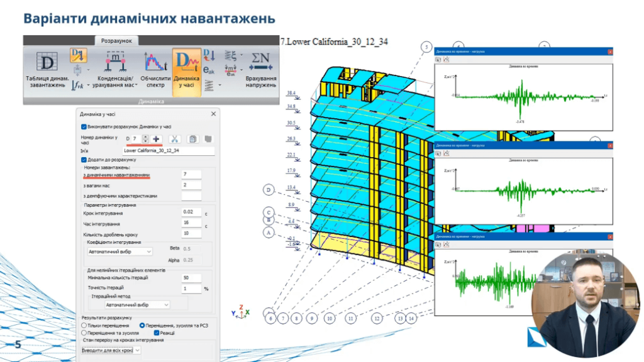The image size is (644, 362).
Task: Open the ΣN Врахування напружень tool
Action: (261, 69)
